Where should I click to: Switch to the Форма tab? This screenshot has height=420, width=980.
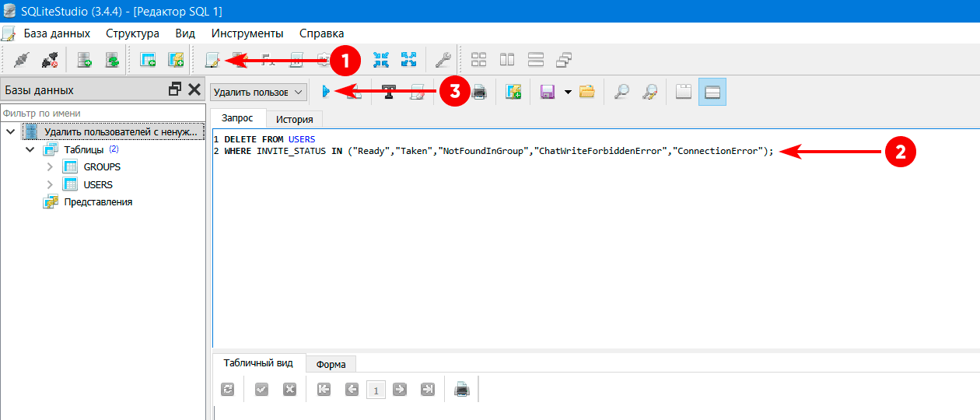tap(331, 364)
